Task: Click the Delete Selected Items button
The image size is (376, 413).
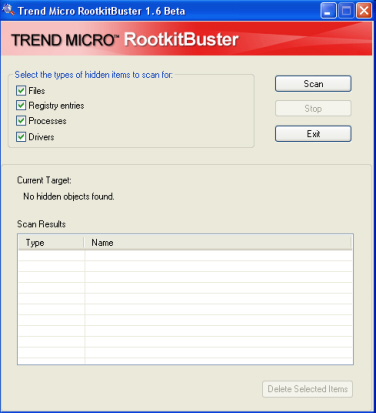Action: tap(307, 389)
